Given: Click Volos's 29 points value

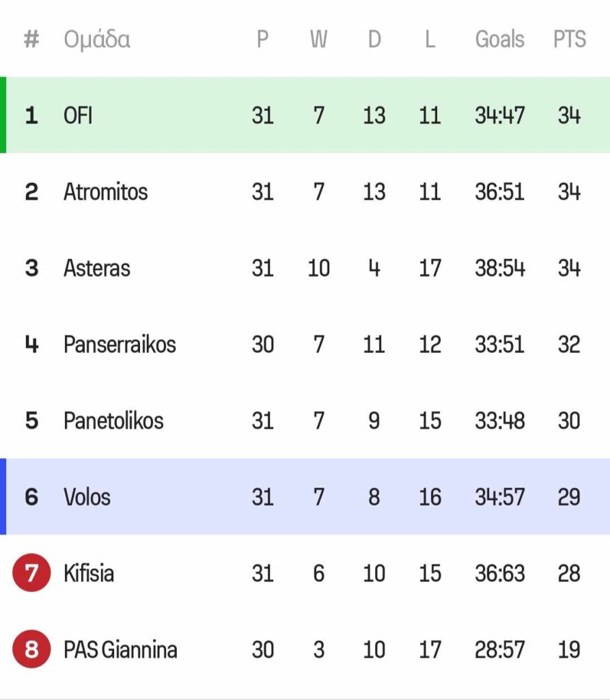Looking at the screenshot, I should click(569, 497).
